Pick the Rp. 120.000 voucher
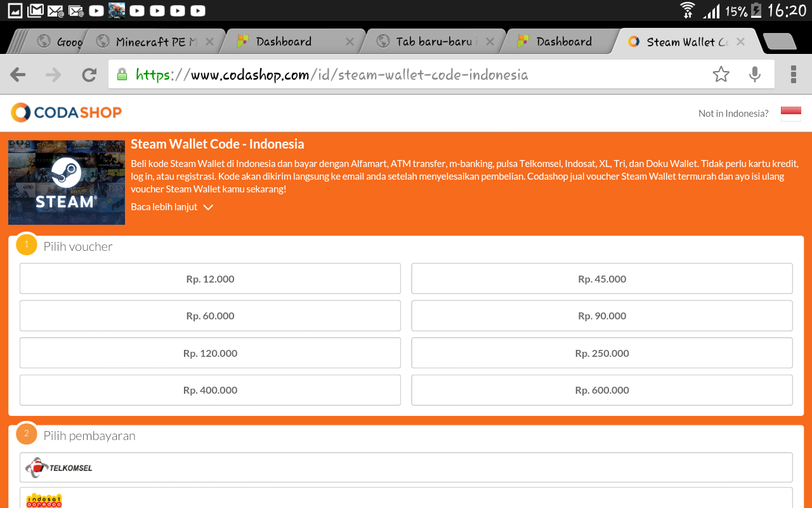Image resolution: width=812 pixels, height=508 pixels. point(210,353)
